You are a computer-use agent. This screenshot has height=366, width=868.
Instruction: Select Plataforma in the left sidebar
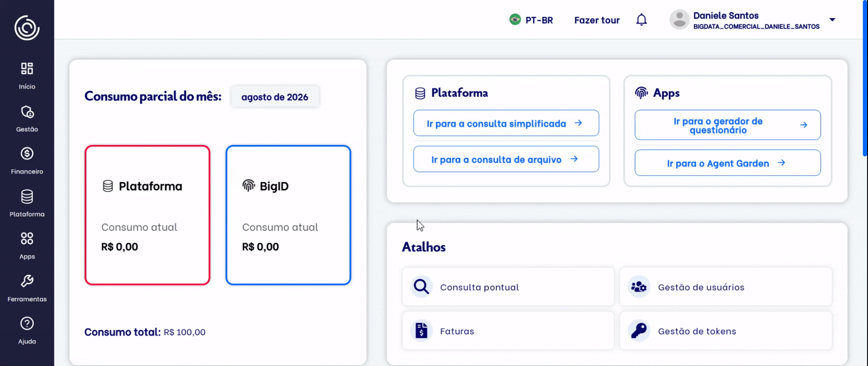[27, 203]
